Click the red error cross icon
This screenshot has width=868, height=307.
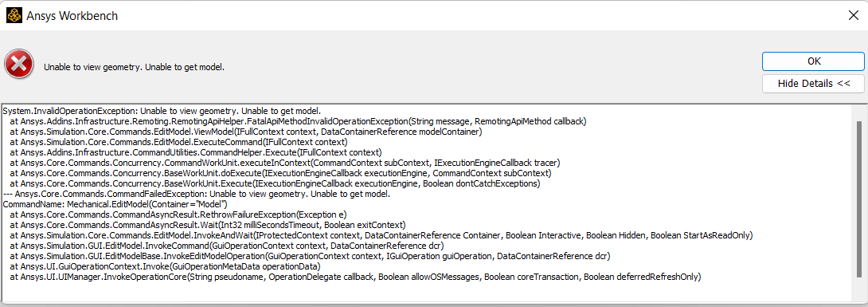(19, 65)
